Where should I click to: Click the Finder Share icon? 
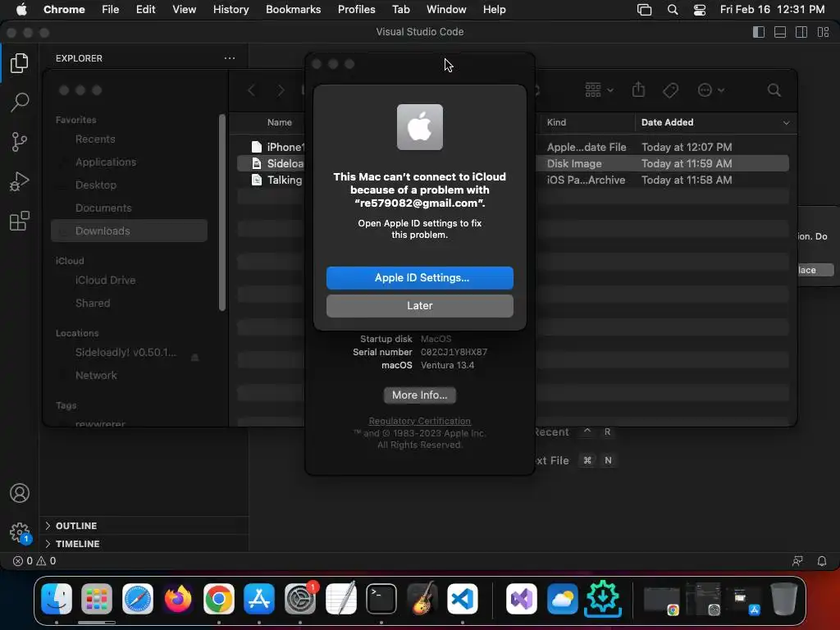coord(638,89)
